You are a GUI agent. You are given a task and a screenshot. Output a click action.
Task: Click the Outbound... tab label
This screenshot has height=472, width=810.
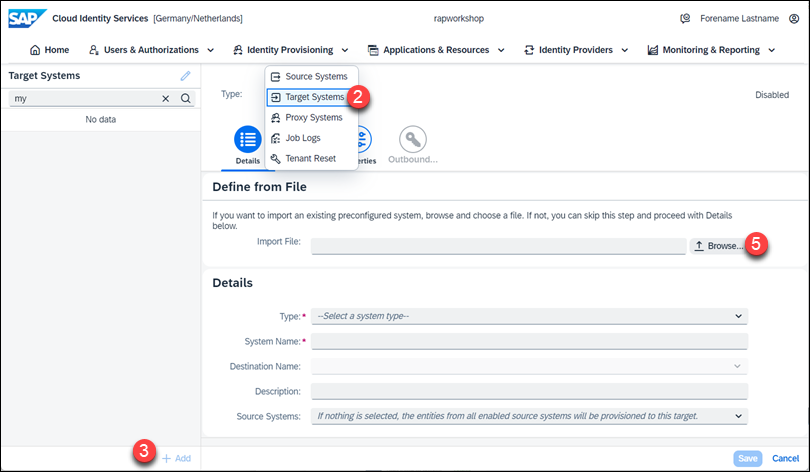[x=413, y=160]
